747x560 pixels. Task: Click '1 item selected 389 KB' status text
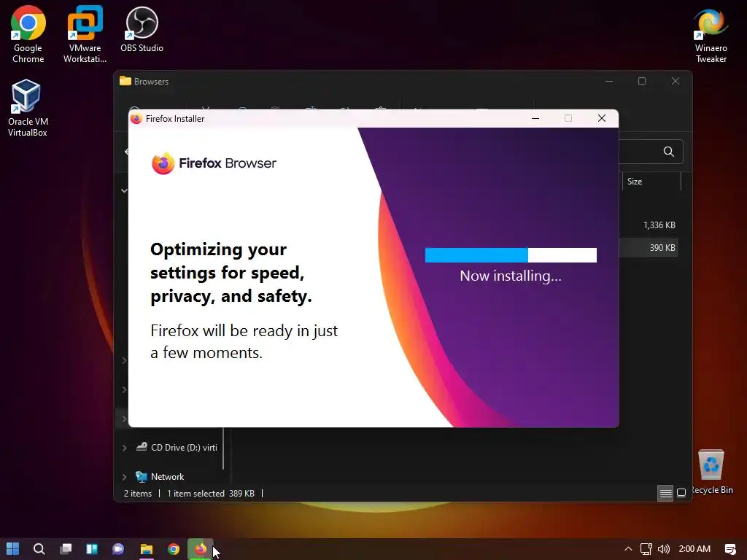click(211, 494)
